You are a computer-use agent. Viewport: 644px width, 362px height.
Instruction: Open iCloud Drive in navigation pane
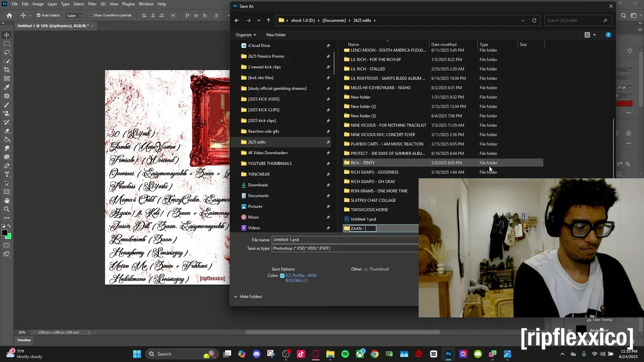pyautogui.click(x=259, y=45)
